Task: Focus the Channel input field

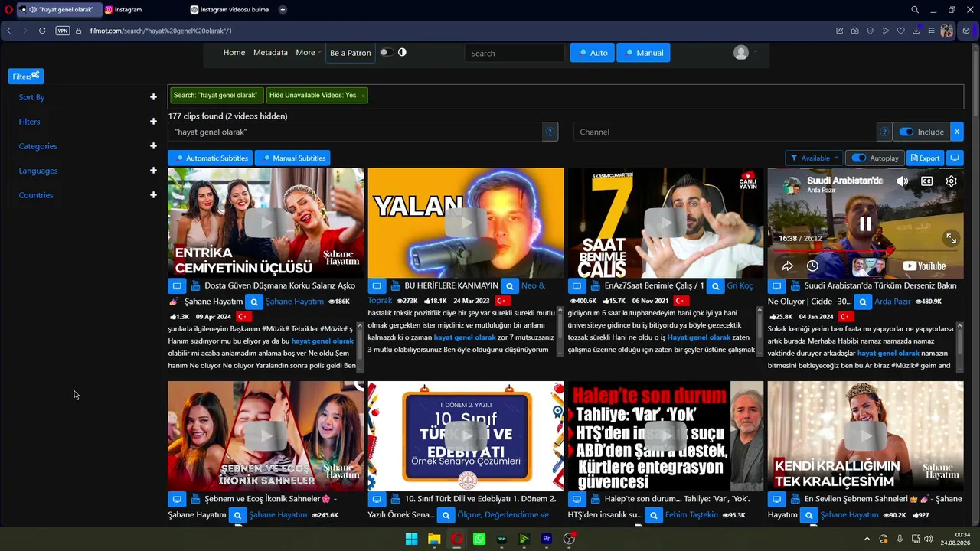Action: pyautogui.click(x=725, y=132)
